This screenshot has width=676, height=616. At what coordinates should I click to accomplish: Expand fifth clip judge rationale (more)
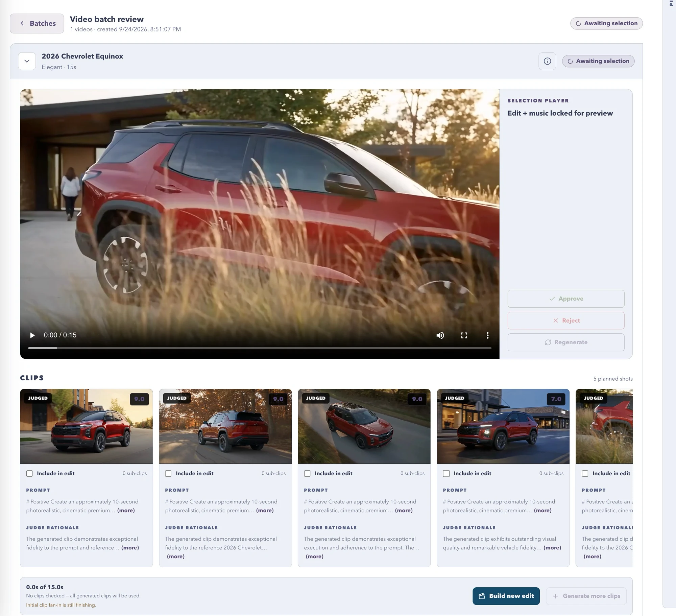coord(593,556)
